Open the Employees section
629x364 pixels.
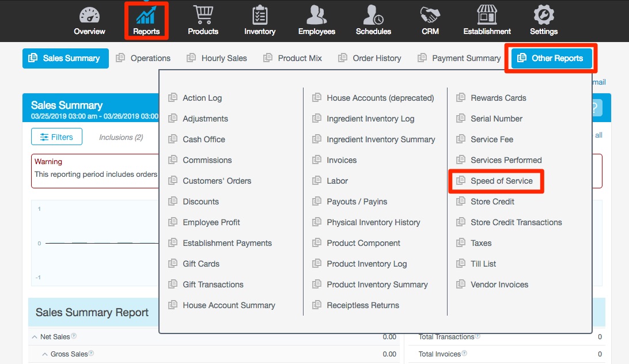(316, 21)
